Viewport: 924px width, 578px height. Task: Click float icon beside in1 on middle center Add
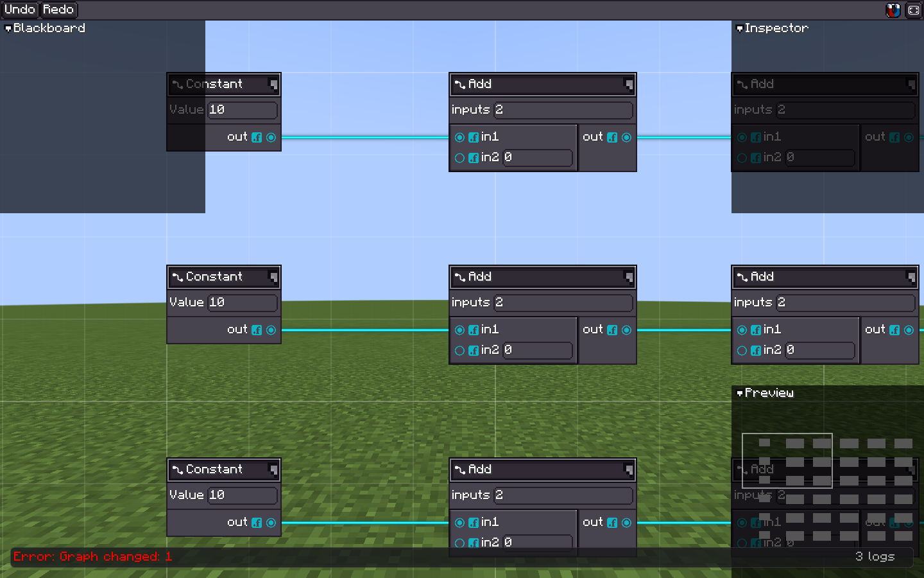(474, 330)
